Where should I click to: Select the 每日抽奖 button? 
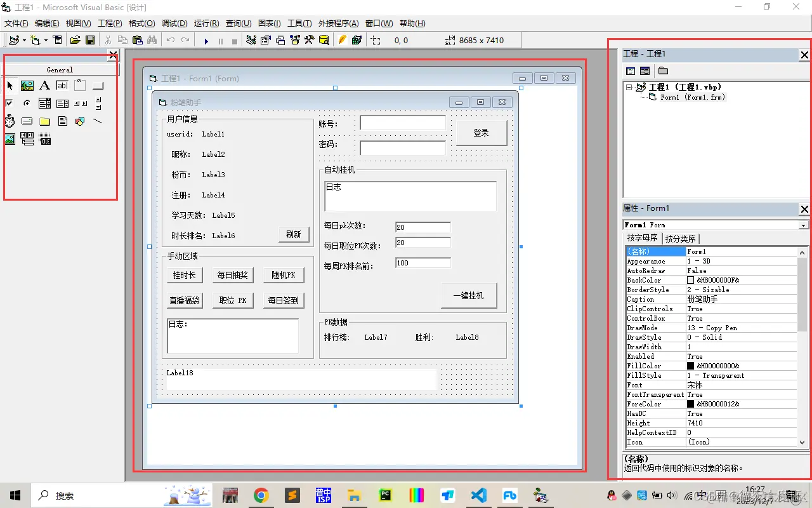point(233,275)
